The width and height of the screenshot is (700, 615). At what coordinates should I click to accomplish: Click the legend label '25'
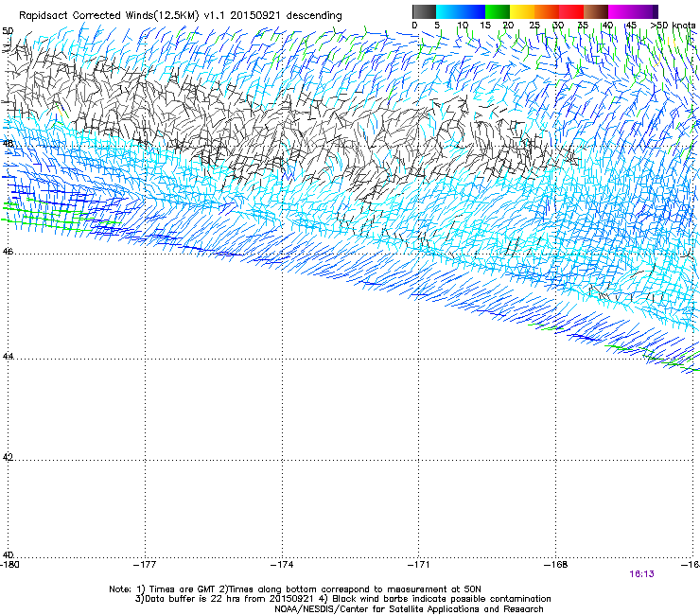coord(534,26)
